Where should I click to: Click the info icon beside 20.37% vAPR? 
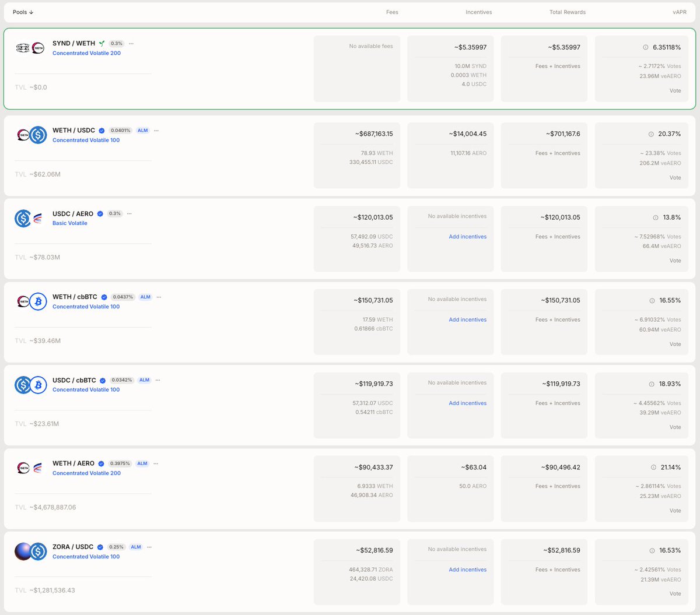[x=651, y=134]
